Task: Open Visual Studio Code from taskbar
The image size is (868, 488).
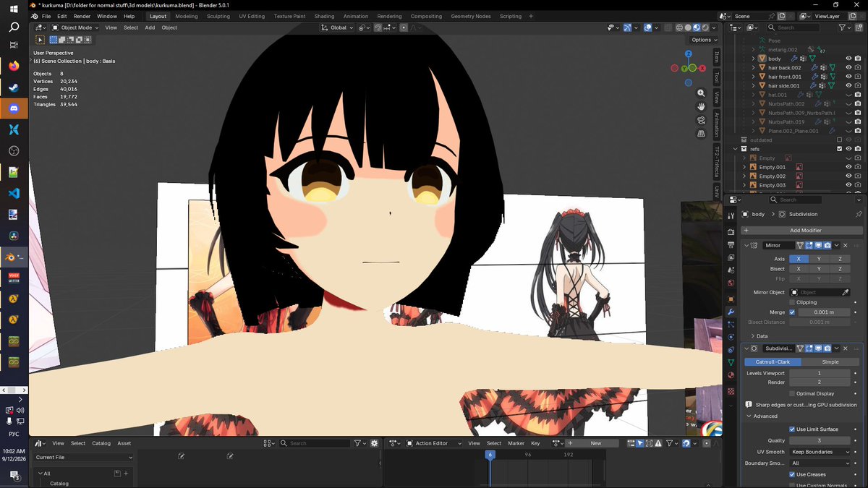Action: coord(13,193)
